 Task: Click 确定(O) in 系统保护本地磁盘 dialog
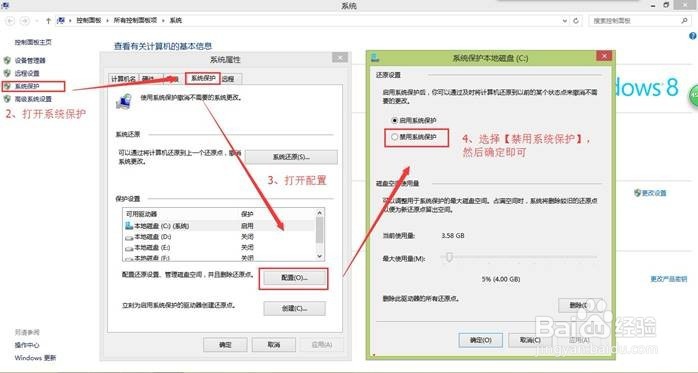click(481, 340)
